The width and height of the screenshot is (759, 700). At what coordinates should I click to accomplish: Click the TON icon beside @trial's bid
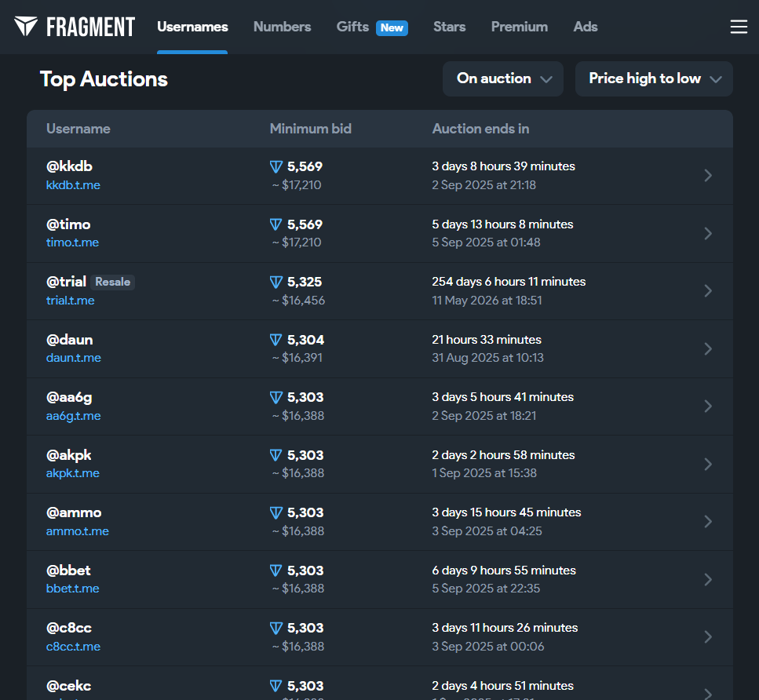(x=276, y=283)
